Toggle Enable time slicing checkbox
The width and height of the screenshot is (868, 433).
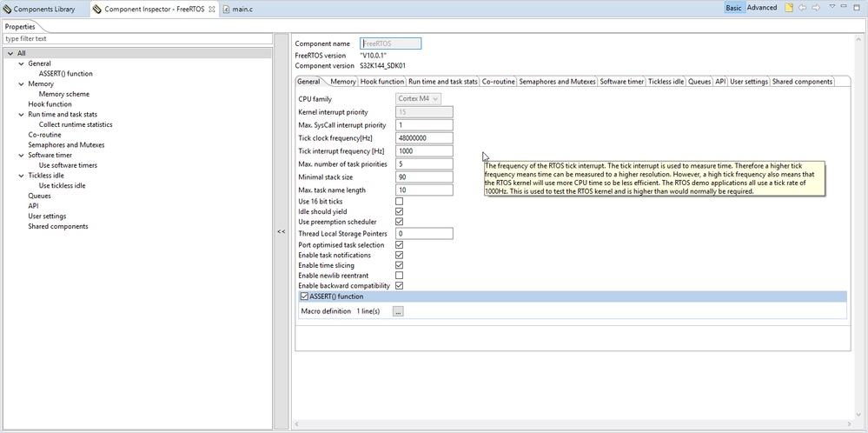(399, 265)
